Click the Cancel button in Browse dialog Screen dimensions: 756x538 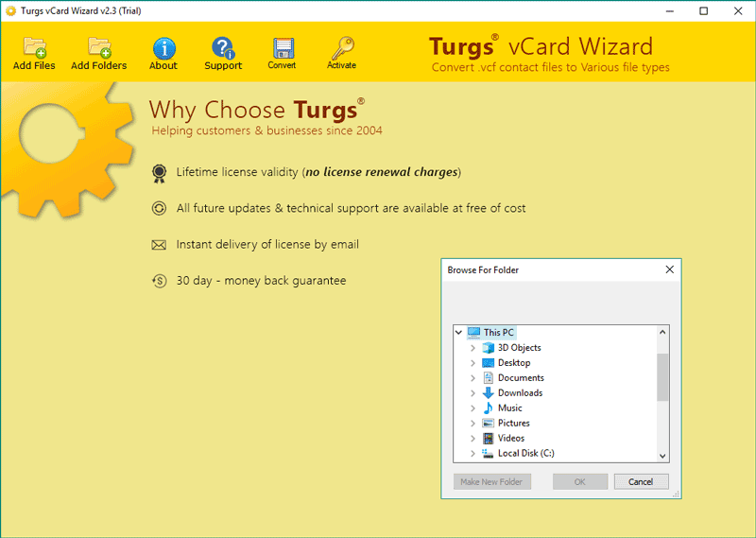[x=641, y=481]
